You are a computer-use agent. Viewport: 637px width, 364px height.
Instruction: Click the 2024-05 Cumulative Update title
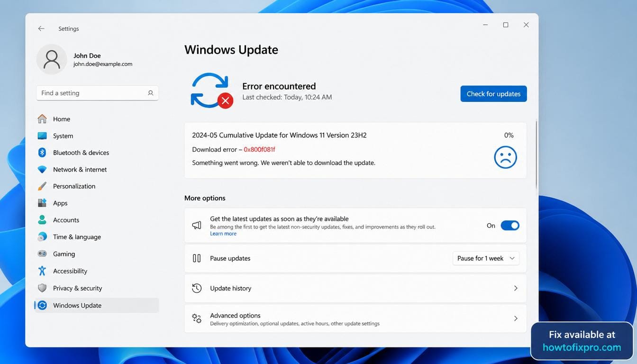tap(279, 135)
